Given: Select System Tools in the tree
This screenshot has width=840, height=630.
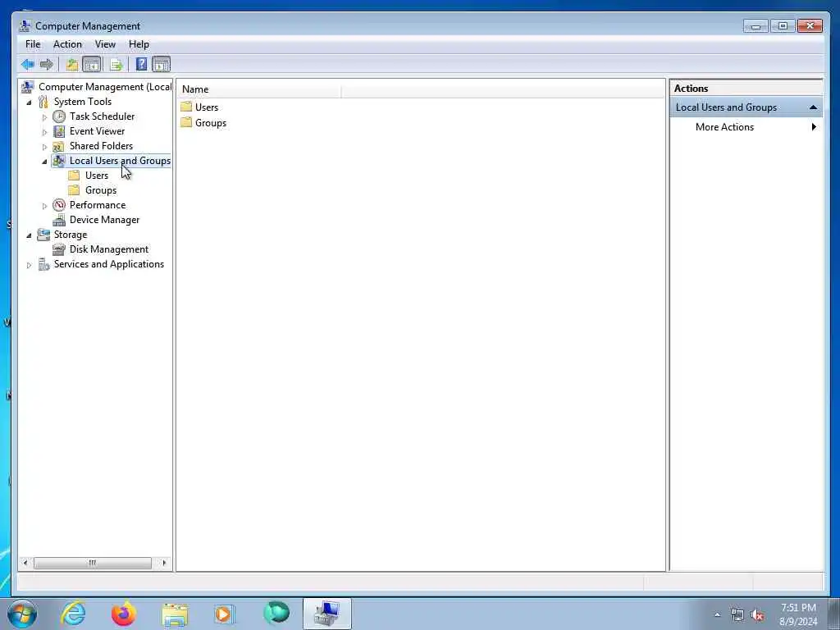Looking at the screenshot, I should click(83, 102).
